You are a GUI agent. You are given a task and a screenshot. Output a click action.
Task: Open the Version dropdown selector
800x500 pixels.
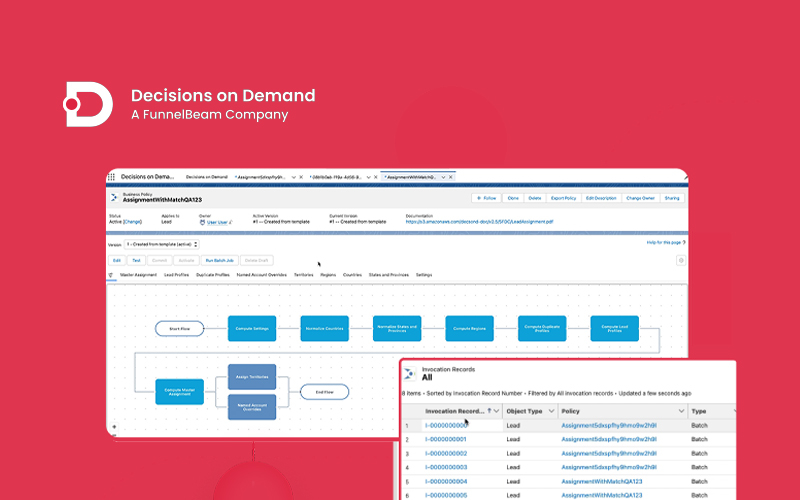coord(162,244)
